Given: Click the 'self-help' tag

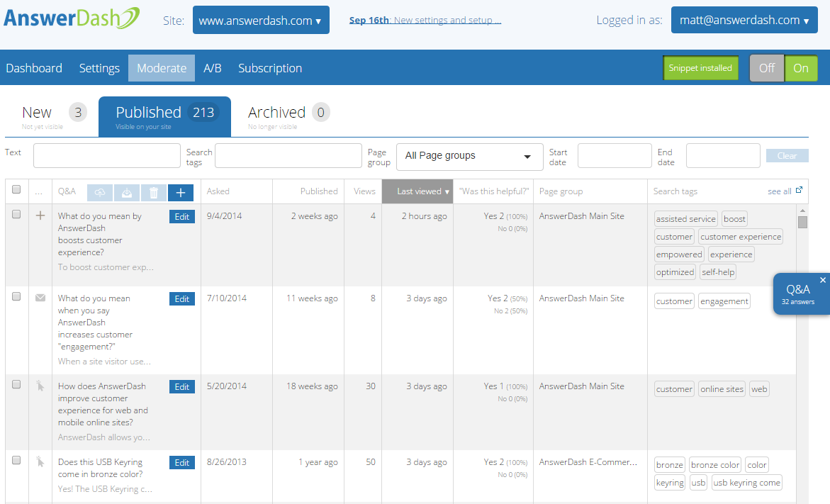Looking at the screenshot, I should coord(718,272).
